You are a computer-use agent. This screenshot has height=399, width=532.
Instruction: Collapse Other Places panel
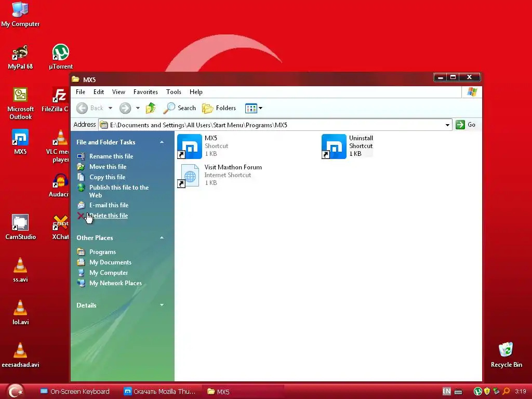pos(162,238)
